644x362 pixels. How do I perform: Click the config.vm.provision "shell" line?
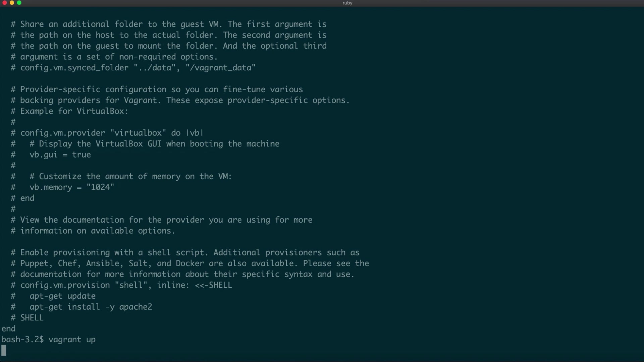click(126, 285)
